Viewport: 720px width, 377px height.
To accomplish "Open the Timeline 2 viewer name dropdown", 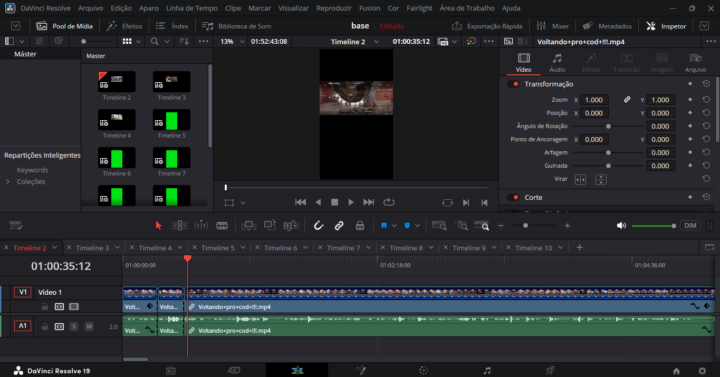I will pyautogui.click(x=376, y=42).
